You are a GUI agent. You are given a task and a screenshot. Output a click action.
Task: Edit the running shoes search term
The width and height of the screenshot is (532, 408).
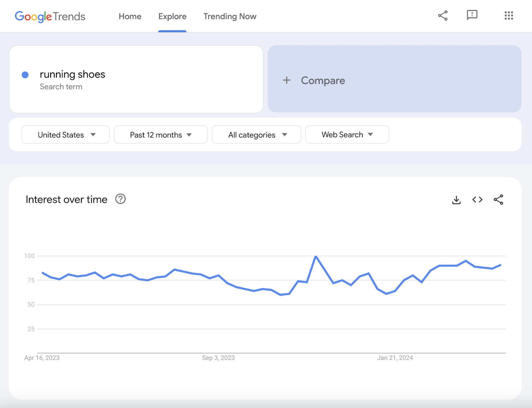pos(72,74)
